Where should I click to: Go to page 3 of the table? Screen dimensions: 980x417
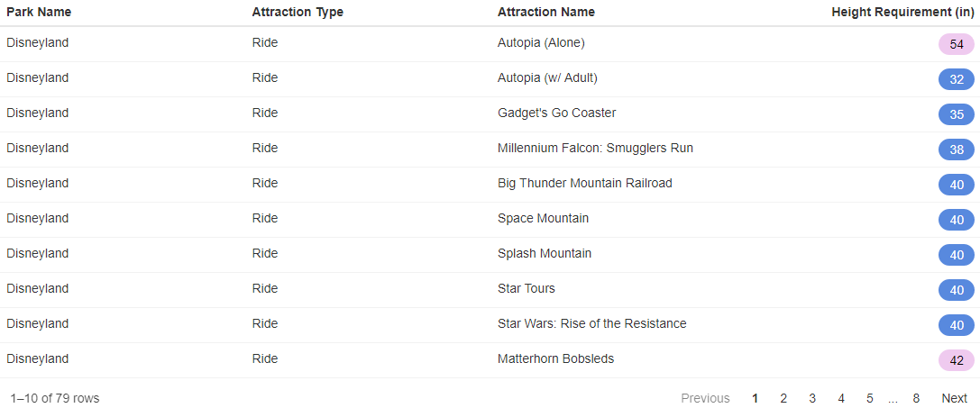pyautogui.click(x=812, y=398)
